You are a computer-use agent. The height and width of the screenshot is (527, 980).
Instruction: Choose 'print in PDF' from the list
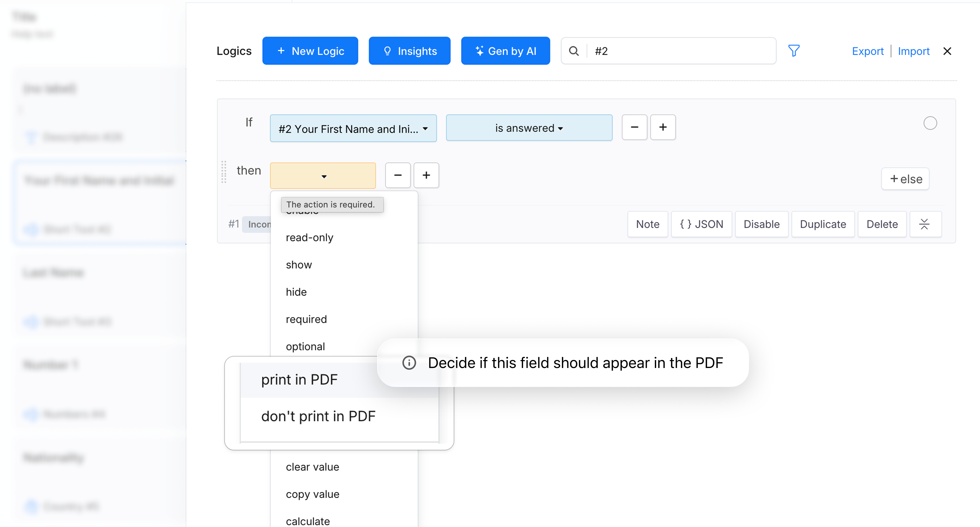(x=299, y=379)
